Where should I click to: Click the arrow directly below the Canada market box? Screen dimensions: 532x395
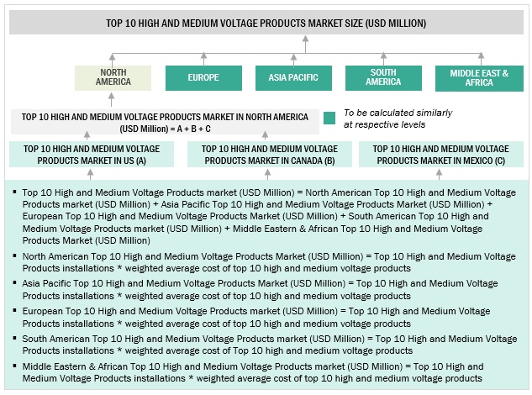[x=267, y=173]
